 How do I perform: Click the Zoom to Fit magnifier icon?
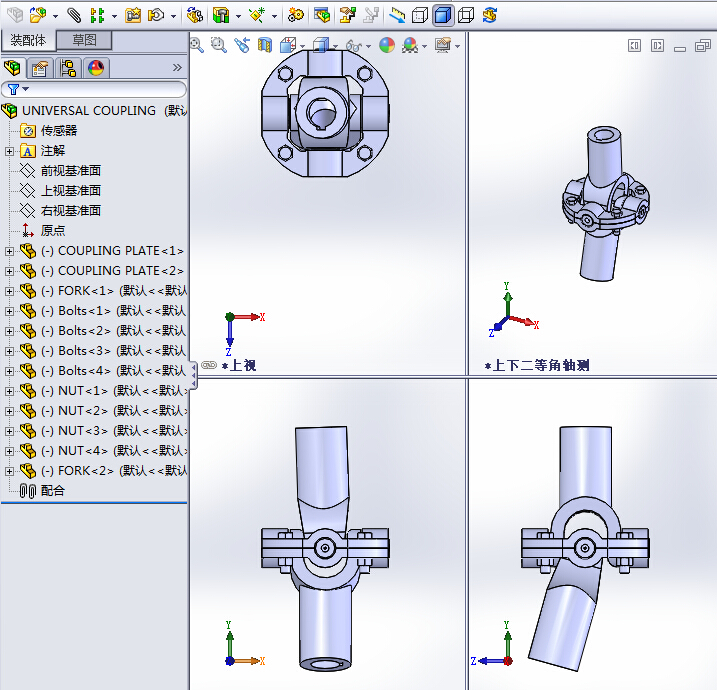[197, 45]
